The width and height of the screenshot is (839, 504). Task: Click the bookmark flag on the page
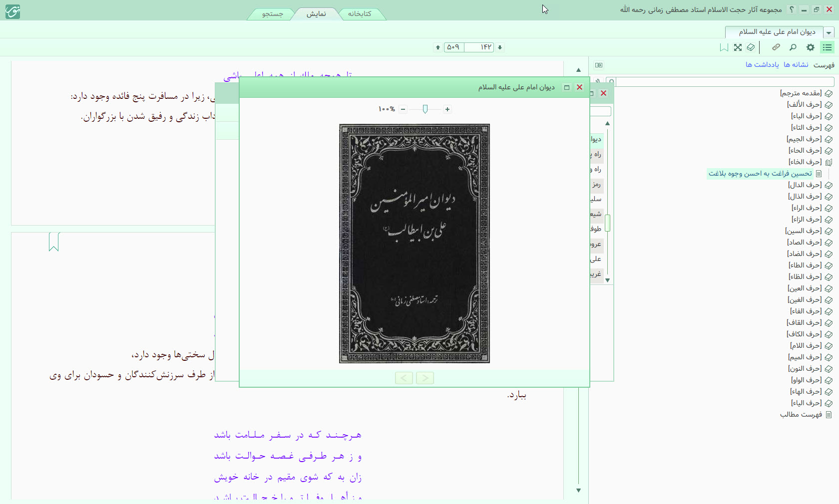coord(54,242)
